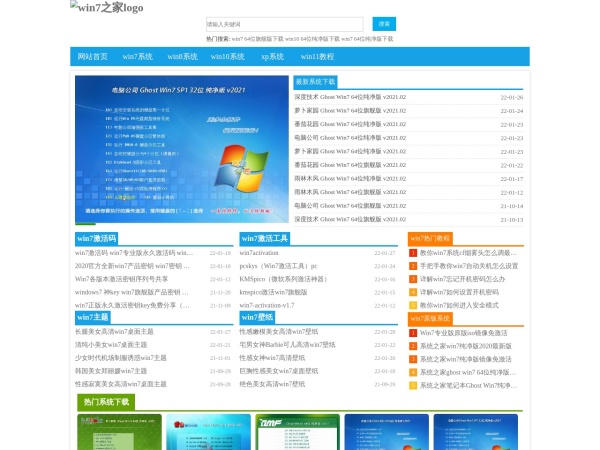Open 雨林木风 Ghost Win7 64位旗舰版 v2021.02
The width and height of the screenshot is (600, 450).
pyautogui.click(x=350, y=192)
